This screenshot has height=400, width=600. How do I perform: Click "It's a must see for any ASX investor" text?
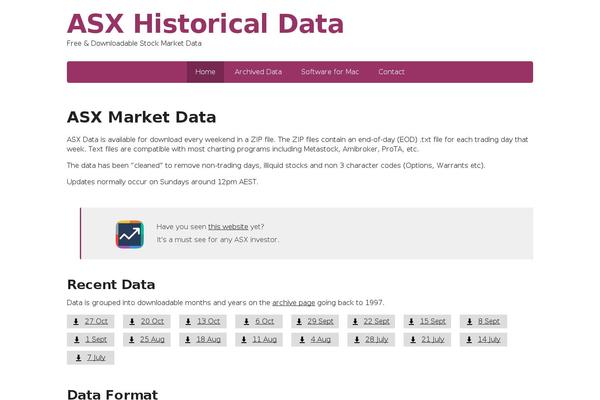coord(218,240)
